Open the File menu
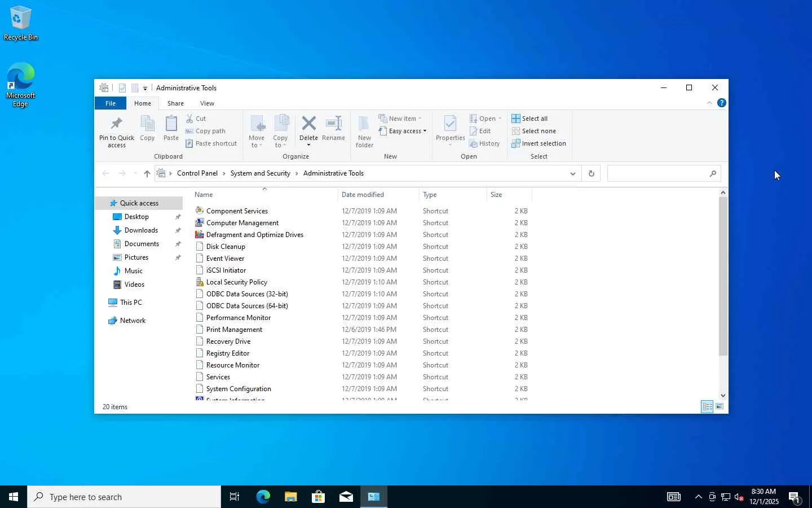Image resolution: width=812 pixels, height=508 pixels. click(111, 103)
